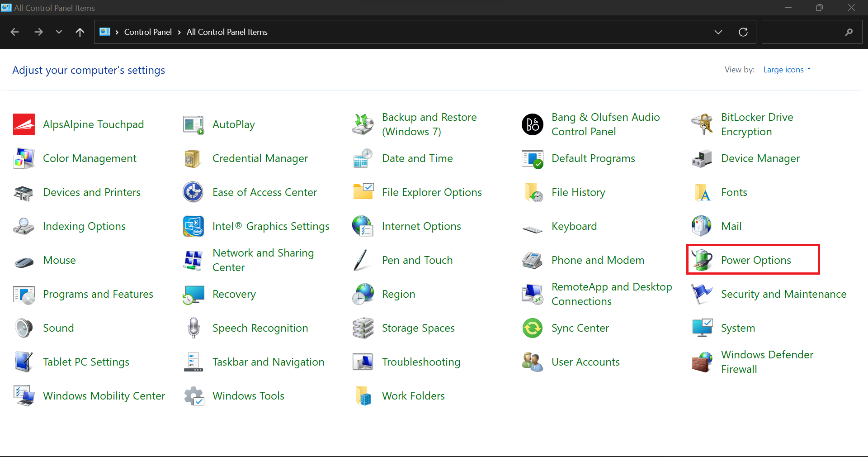Screen dimensions: 868x457
Task: Click the Phone and Modem icon
Action: 533,260
